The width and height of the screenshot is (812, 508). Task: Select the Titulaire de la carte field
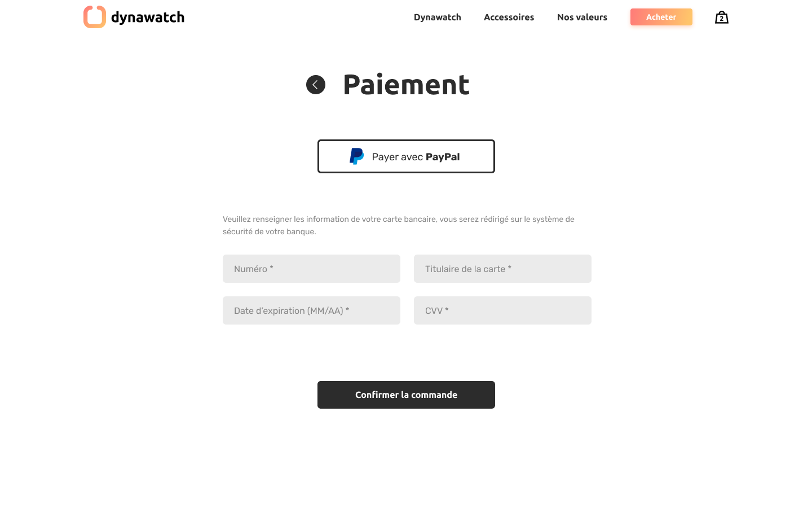tap(502, 269)
